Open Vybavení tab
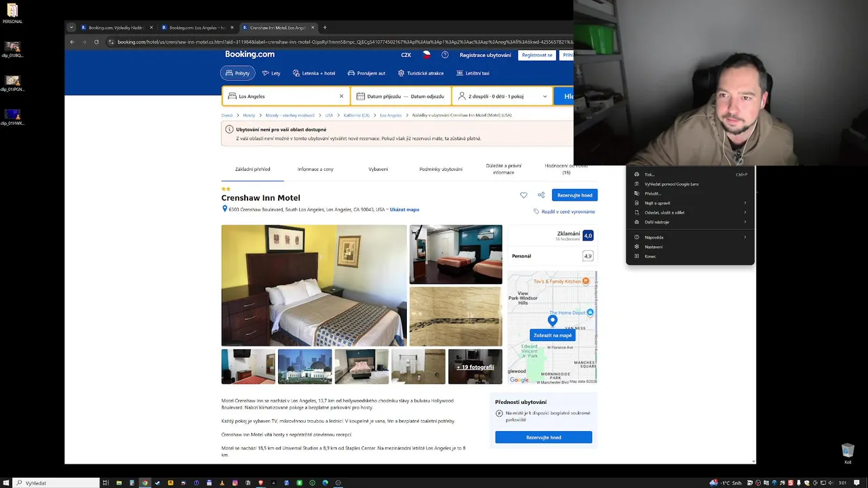868x488 pixels. click(x=378, y=169)
